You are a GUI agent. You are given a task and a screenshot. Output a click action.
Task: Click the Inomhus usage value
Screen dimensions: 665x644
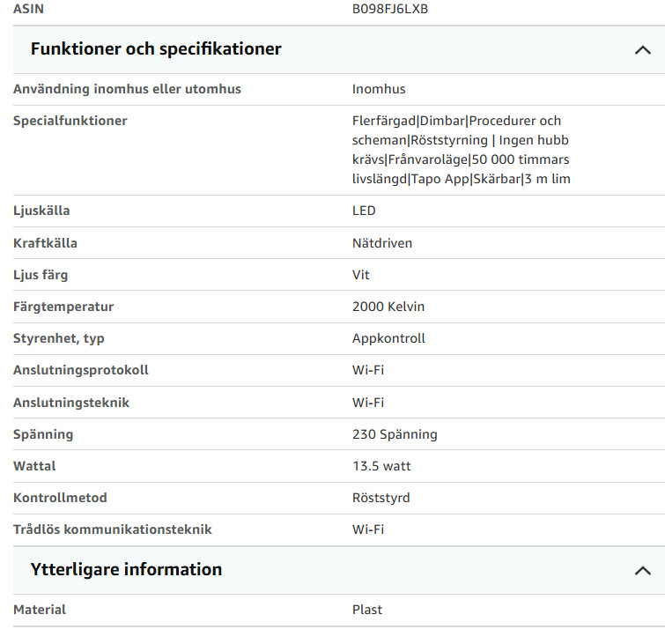[379, 89]
